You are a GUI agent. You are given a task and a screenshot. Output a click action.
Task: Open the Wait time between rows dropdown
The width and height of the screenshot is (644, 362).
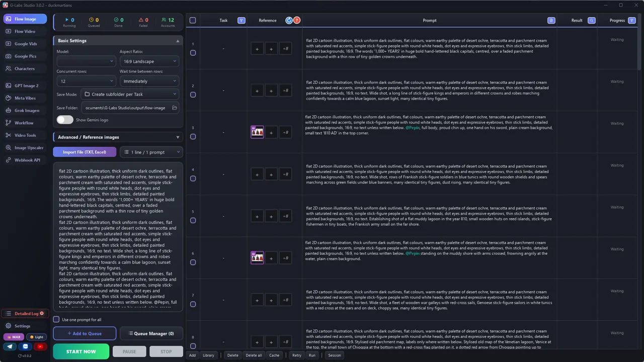coord(149,81)
